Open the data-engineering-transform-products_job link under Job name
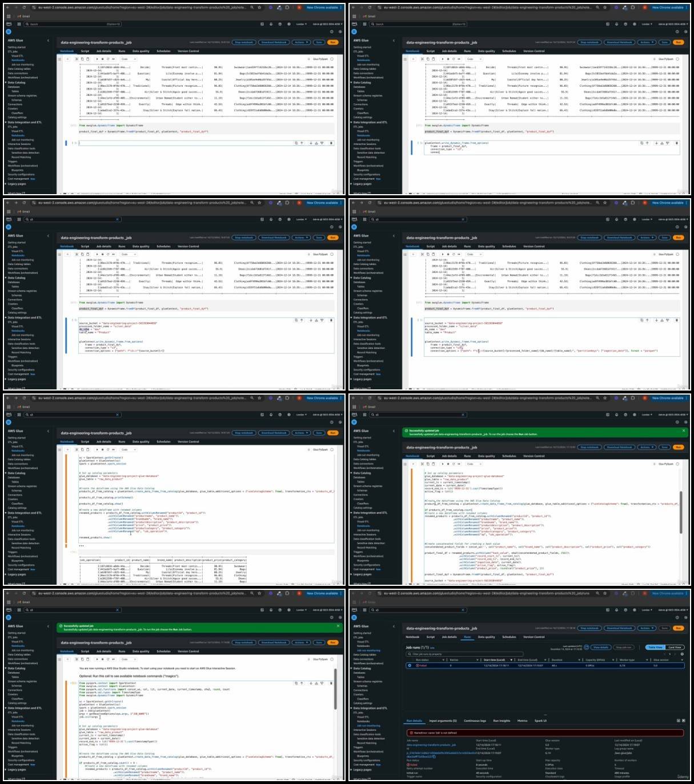The width and height of the screenshot is (694, 784). point(431,745)
